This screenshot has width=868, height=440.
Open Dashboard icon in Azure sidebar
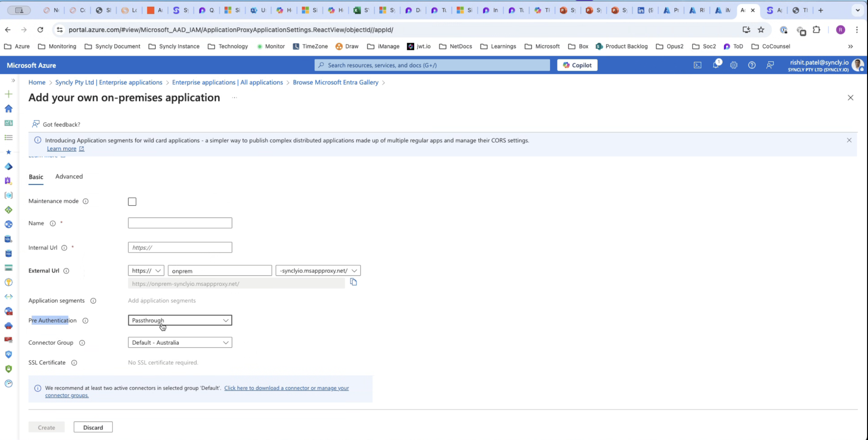coord(9,123)
